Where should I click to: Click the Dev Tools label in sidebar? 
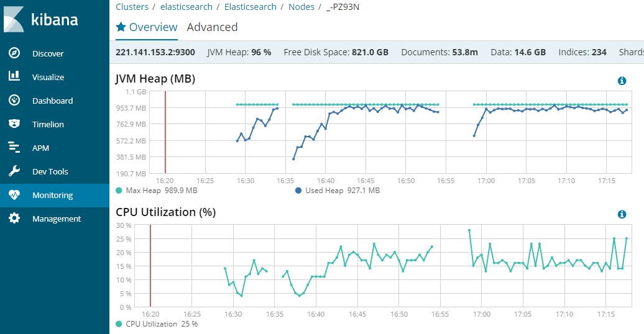tap(50, 171)
